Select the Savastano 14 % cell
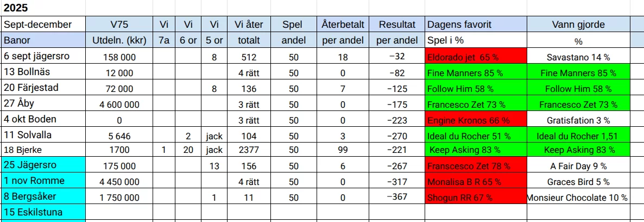The width and height of the screenshot is (644, 222). [578, 57]
